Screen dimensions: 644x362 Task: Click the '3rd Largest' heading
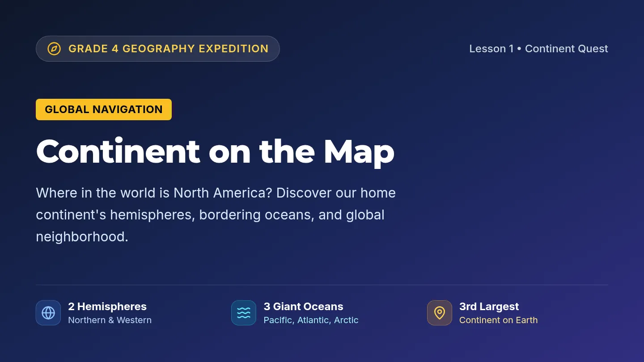489,307
